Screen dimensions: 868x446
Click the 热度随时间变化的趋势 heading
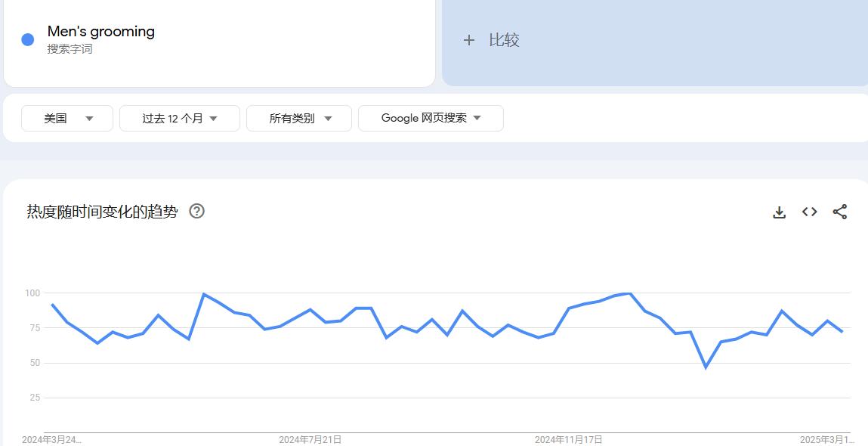(x=103, y=212)
